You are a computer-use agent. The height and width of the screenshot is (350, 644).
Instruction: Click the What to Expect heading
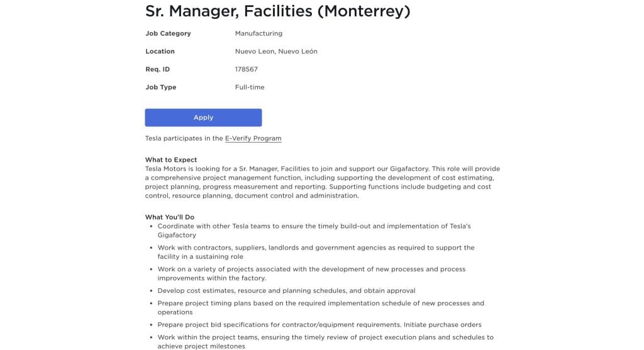pos(171,160)
